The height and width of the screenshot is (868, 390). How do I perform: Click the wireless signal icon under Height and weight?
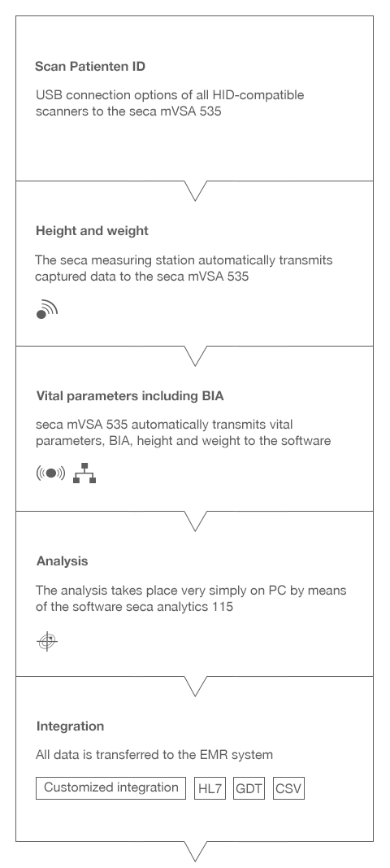[47, 309]
